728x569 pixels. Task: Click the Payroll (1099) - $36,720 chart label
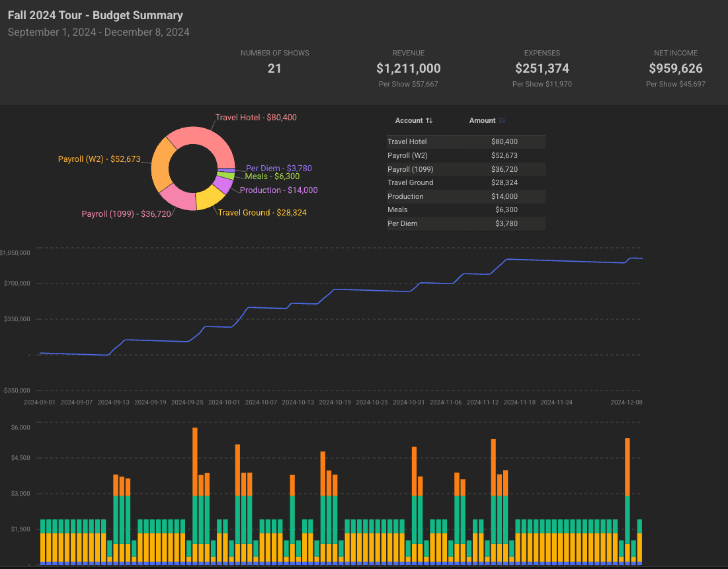coord(126,213)
